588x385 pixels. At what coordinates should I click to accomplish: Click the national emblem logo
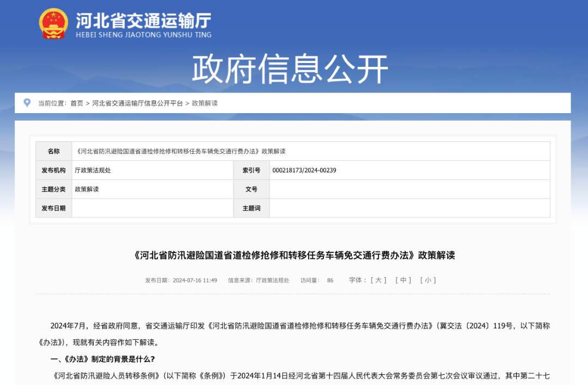(53, 24)
